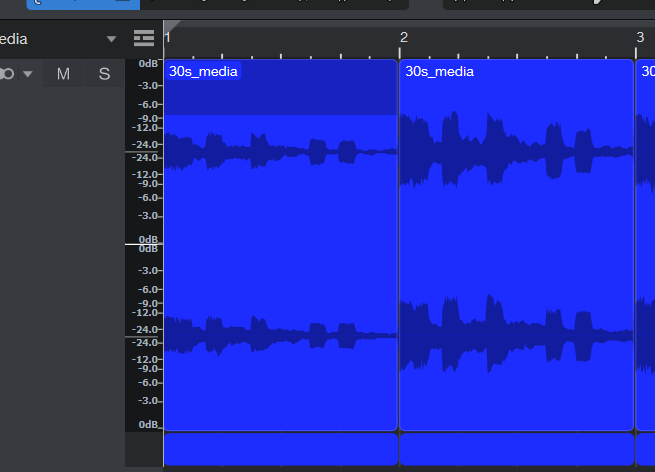The image size is (655, 472).
Task: Click bar 3 on the timeline ruler
Action: [x=640, y=38]
